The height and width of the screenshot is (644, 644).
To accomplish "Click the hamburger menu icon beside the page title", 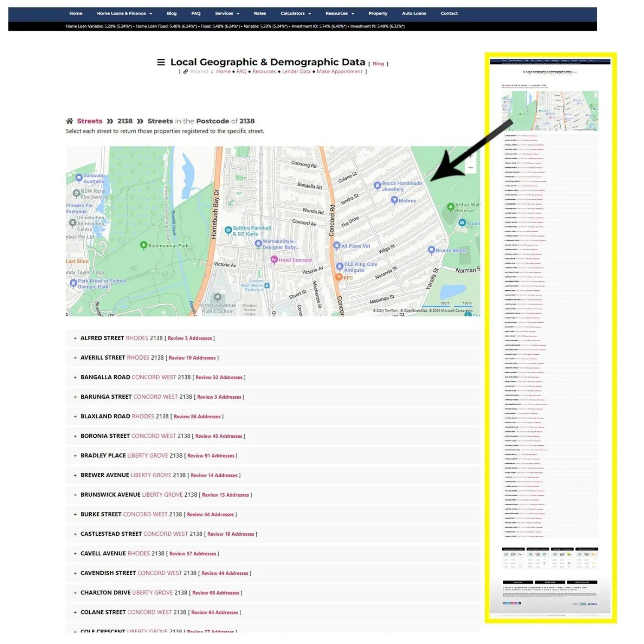I will pos(161,62).
